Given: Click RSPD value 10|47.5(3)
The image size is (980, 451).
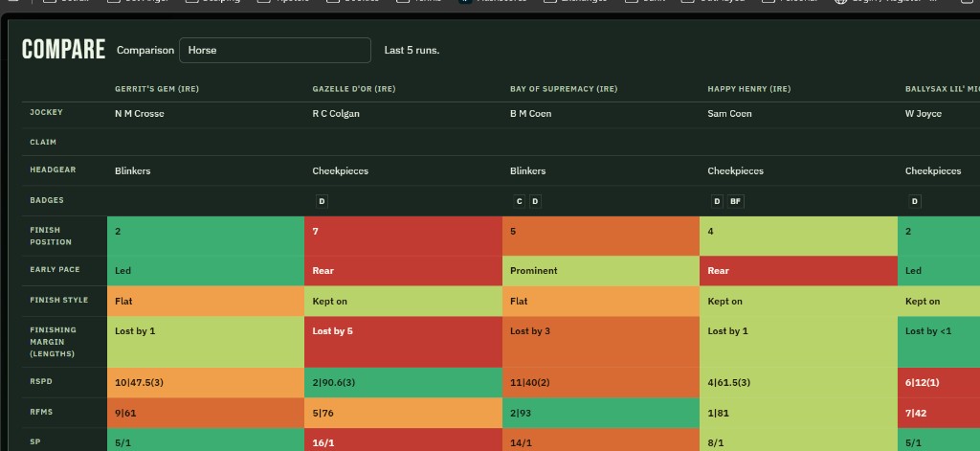Looking at the screenshot, I should coord(206,382).
